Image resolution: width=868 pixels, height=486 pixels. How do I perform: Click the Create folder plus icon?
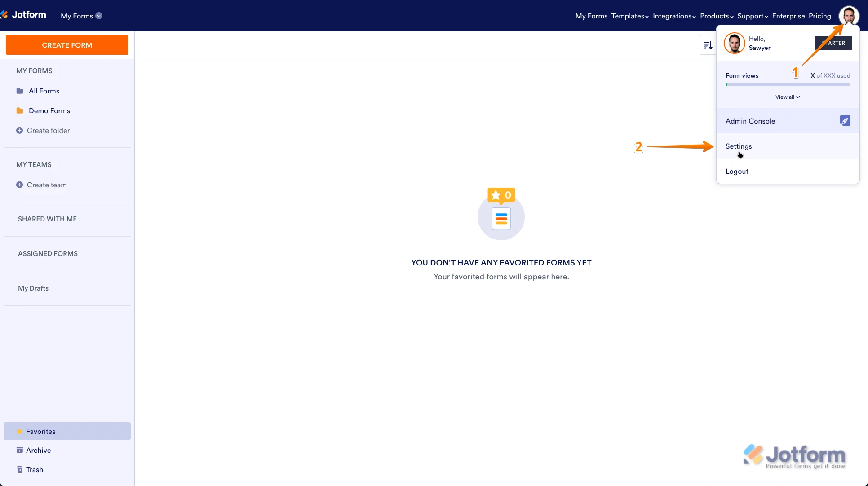pos(19,131)
